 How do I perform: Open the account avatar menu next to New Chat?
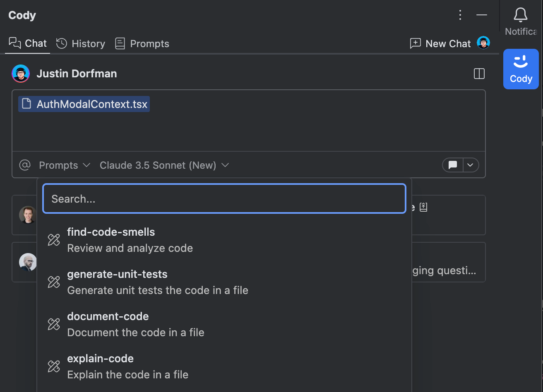[483, 43]
